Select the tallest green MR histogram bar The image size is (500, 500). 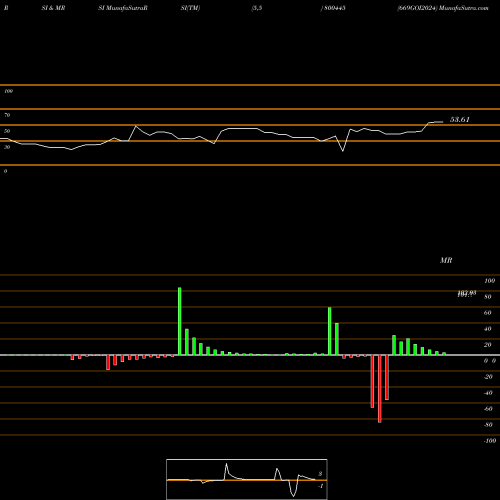click(180, 321)
